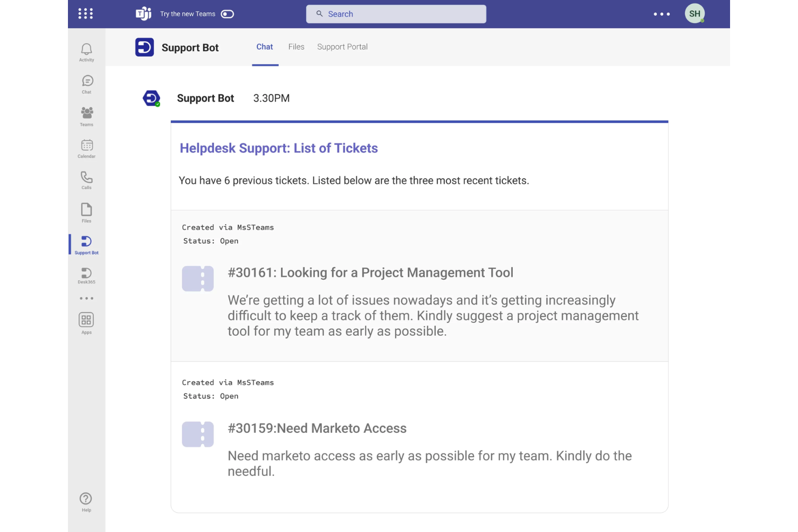Switch to the Support Portal tab

click(x=342, y=47)
